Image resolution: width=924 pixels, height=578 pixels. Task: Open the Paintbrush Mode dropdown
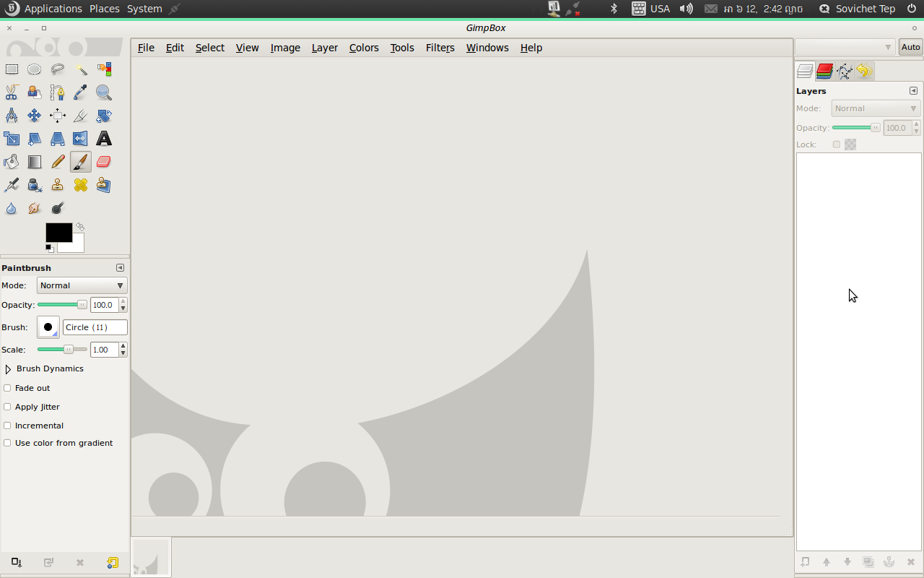pyautogui.click(x=82, y=285)
